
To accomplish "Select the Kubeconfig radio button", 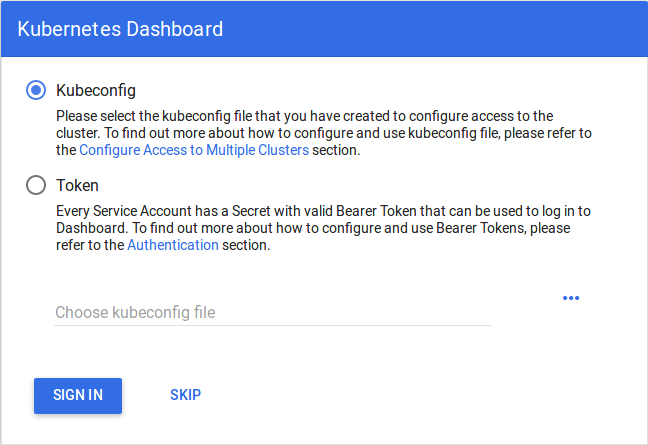I will pos(36,90).
